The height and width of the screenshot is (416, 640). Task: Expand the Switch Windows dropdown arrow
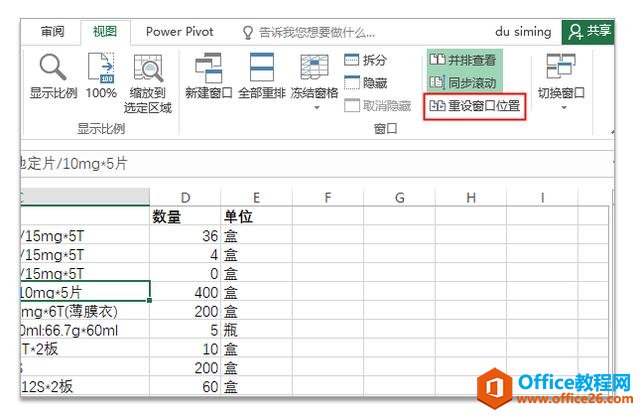tap(564, 108)
